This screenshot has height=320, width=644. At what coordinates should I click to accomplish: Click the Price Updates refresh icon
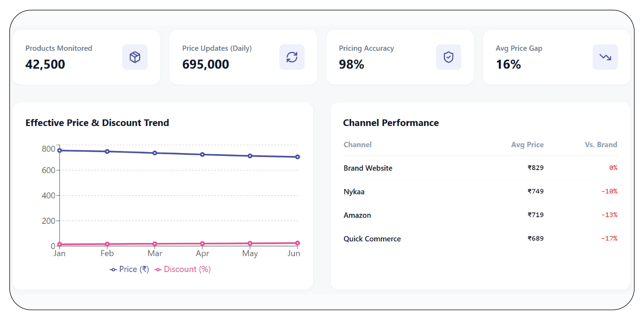click(292, 57)
